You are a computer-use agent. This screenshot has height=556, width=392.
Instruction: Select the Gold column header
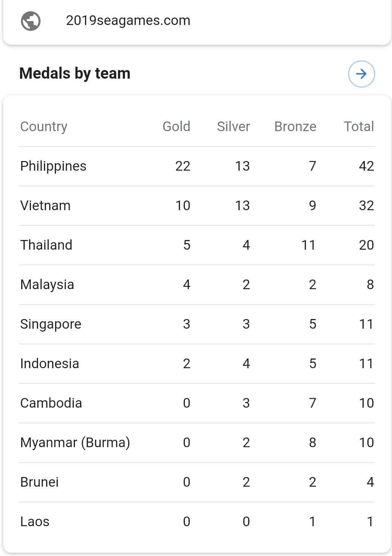click(x=176, y=127)
